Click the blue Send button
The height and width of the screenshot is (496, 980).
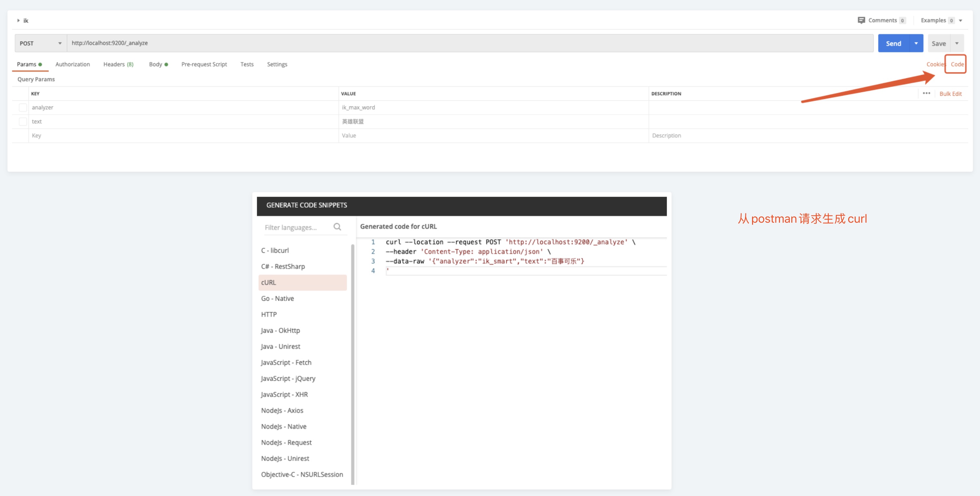click(893, 43)
